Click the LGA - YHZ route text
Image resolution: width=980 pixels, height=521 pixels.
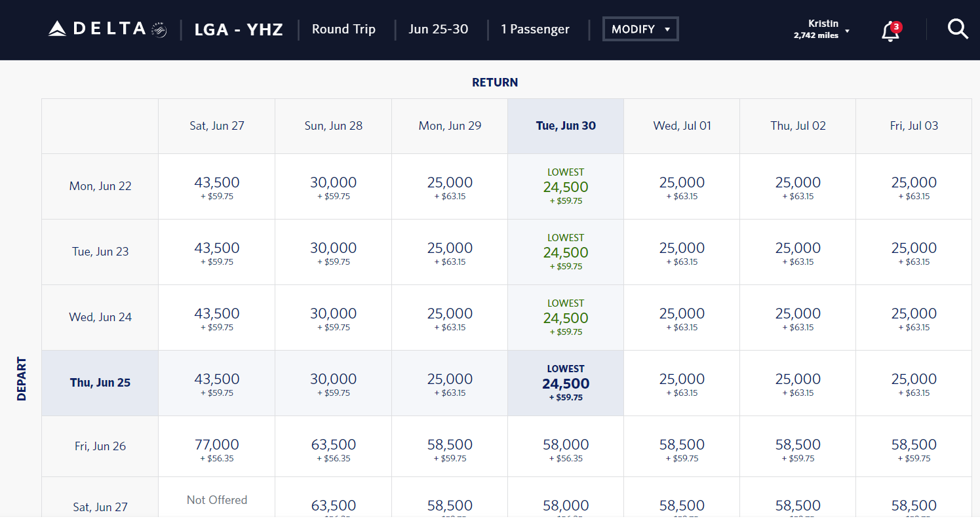pos(239,29)
